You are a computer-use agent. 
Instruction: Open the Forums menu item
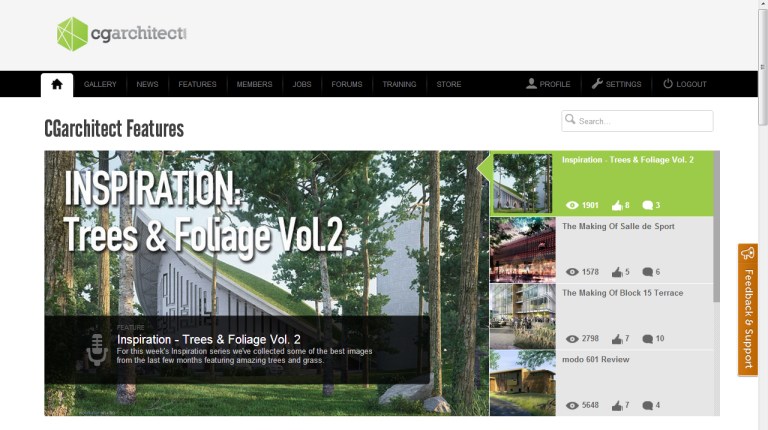pyautogui.click(x=347, y=84)
